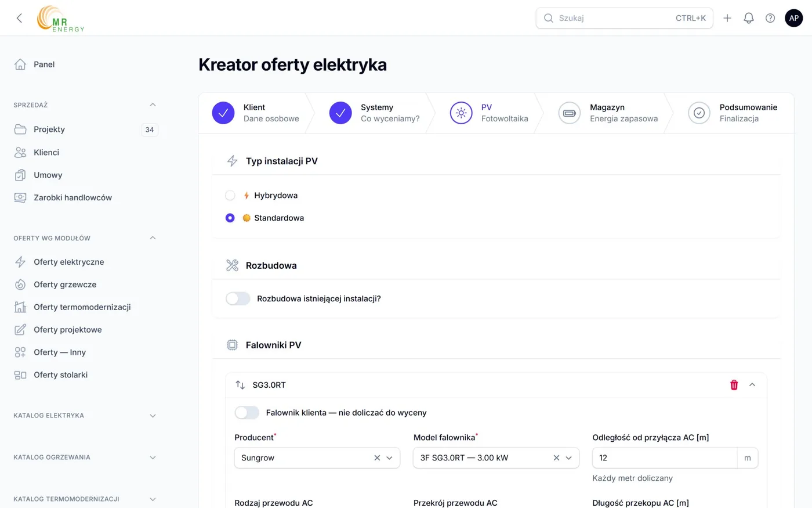Click the Falowniki PV section heading
This screenshot has height=508, width=812.
(x=274, y=345)
